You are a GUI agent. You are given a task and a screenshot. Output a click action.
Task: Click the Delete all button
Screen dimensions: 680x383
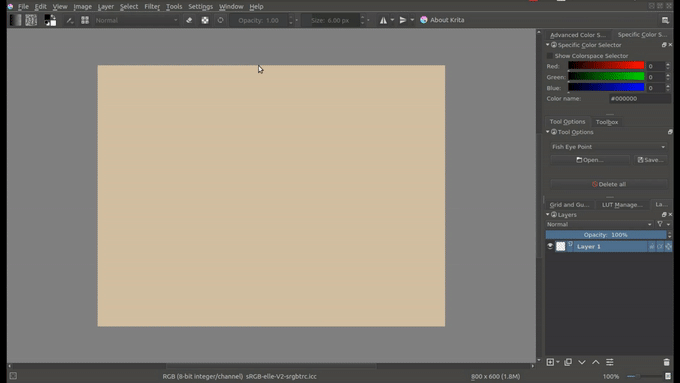609,184
